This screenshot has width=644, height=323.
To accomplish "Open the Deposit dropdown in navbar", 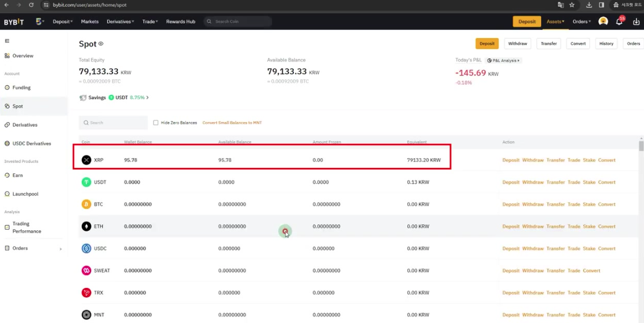I will pos(63,21).
